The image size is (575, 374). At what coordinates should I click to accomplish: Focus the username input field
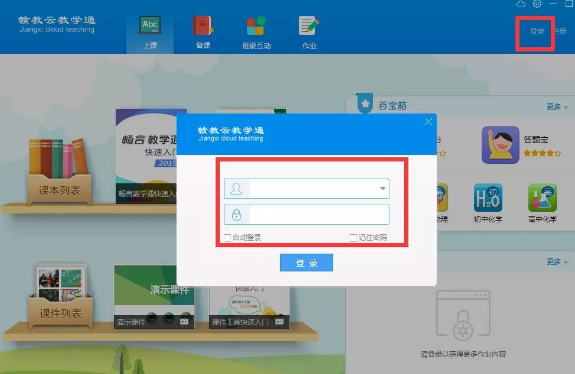(307, 188)
